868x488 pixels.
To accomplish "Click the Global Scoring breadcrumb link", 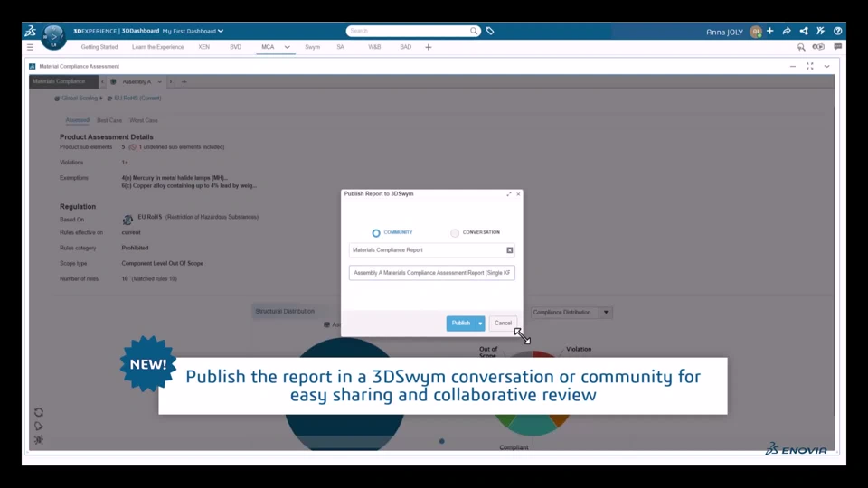I will point(80,98).
